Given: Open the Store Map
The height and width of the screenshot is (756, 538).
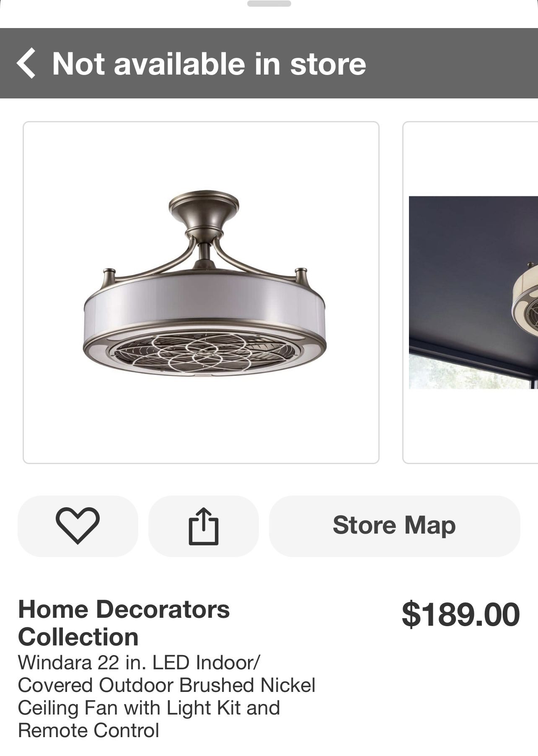Looking at the screenshot, I should 394,526.
